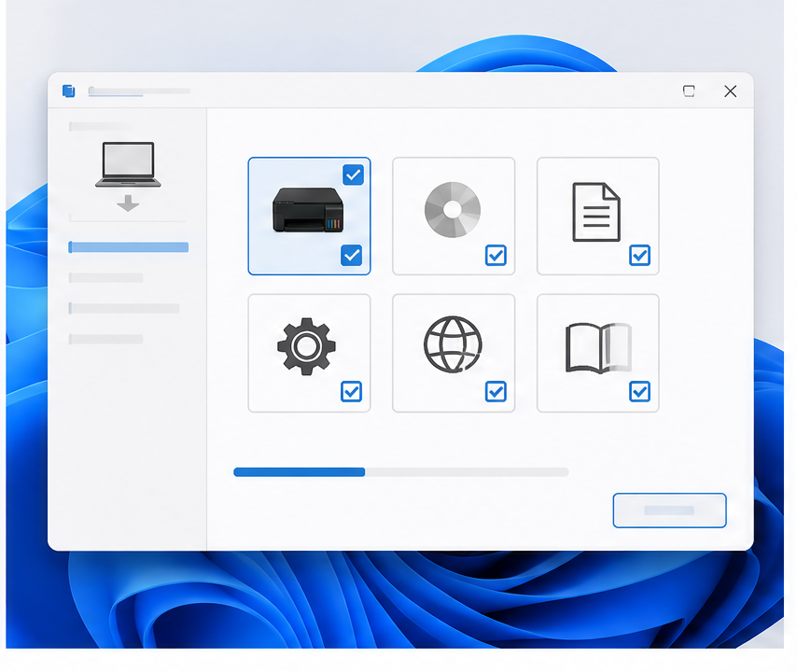
Task: Choose the CD disc icon
Action: tap(453, 209)
